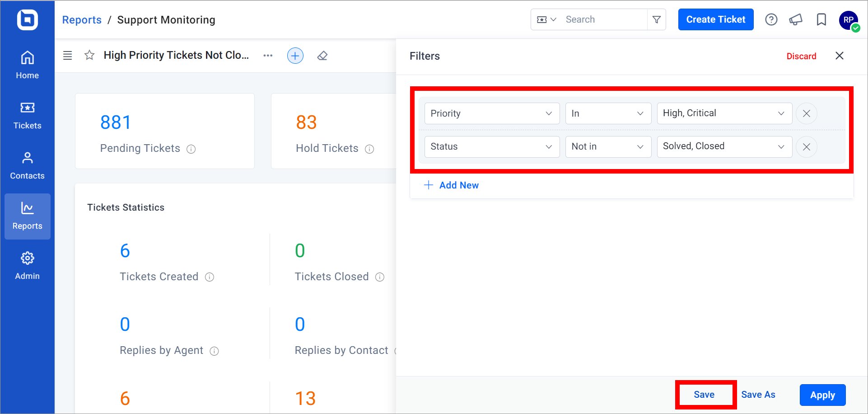Click the BoldDesk logo icon
The width and height of the screenshot is (868, 414).
coord(27,20)
